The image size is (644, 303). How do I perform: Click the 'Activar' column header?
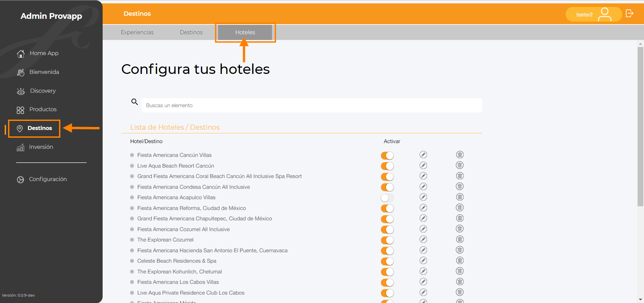[x=392, y=141]
